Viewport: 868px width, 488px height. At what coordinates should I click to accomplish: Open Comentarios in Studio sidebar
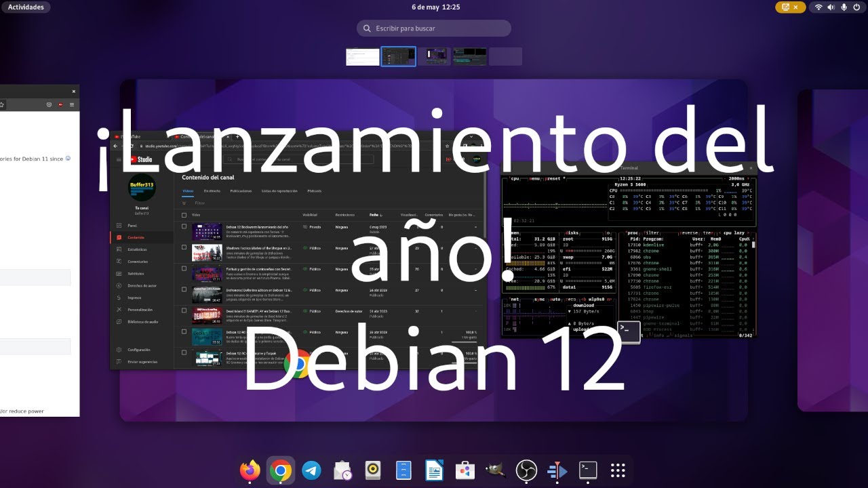tap(142, 261)
